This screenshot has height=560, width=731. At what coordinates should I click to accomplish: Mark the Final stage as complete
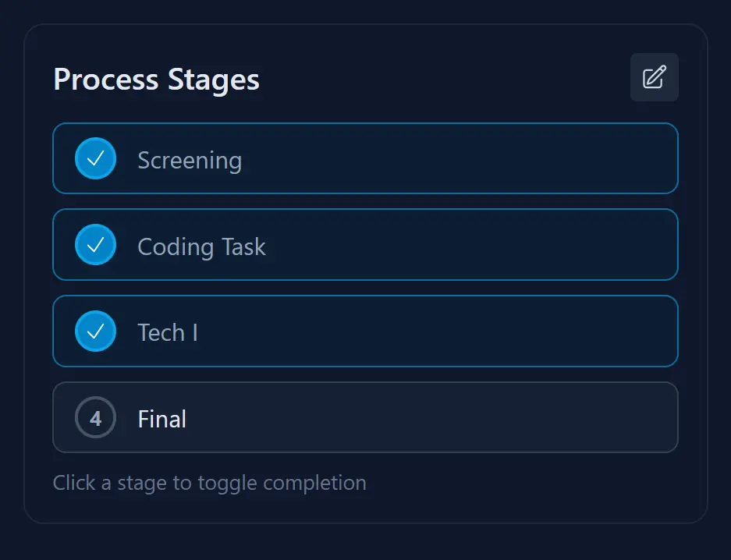365,418
